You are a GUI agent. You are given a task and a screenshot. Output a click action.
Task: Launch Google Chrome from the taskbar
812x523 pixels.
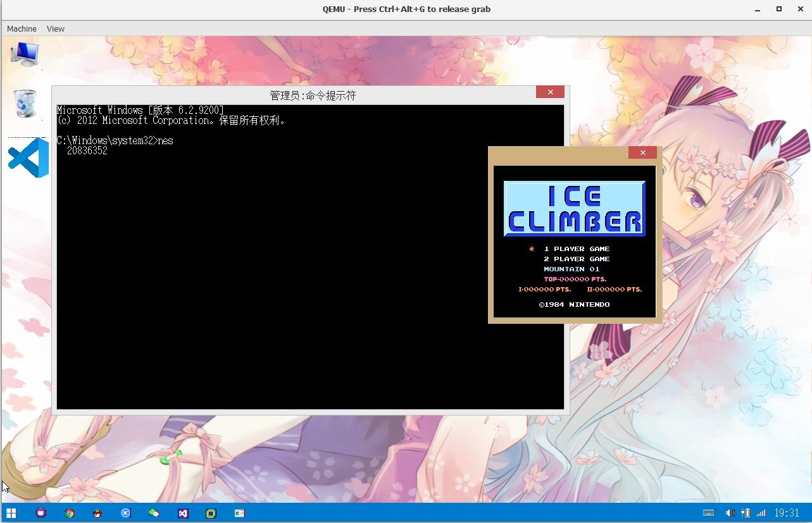(x=69, y=512)
